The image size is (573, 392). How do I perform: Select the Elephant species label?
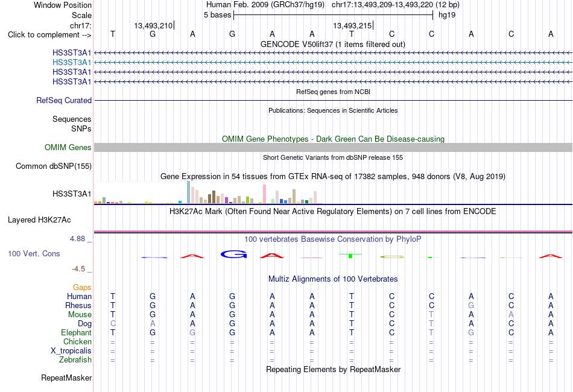tap(77, 332)
